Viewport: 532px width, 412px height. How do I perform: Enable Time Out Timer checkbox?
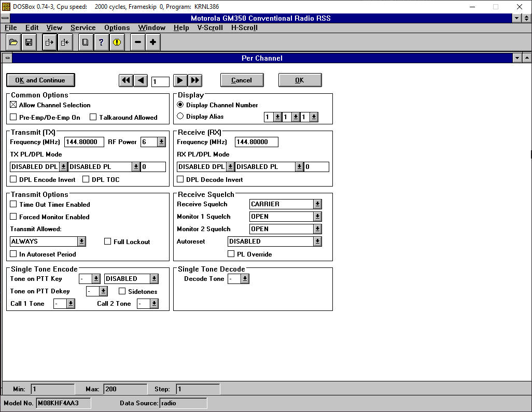click(x=13, y=204)
